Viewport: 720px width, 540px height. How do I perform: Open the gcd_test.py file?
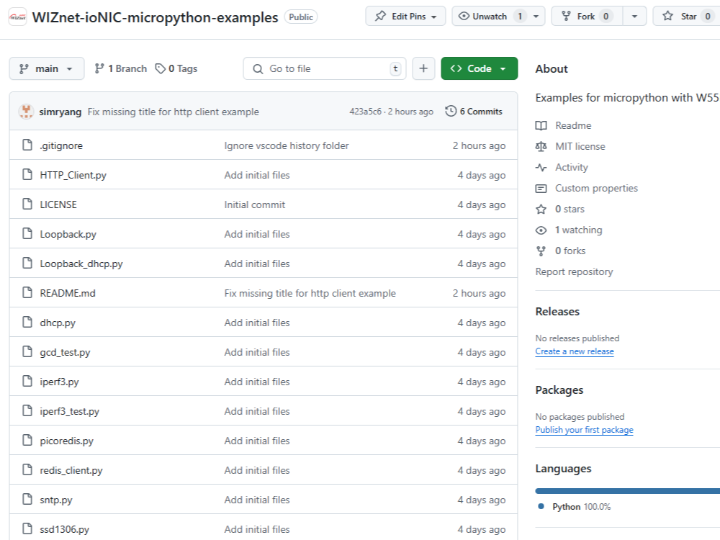65,352
